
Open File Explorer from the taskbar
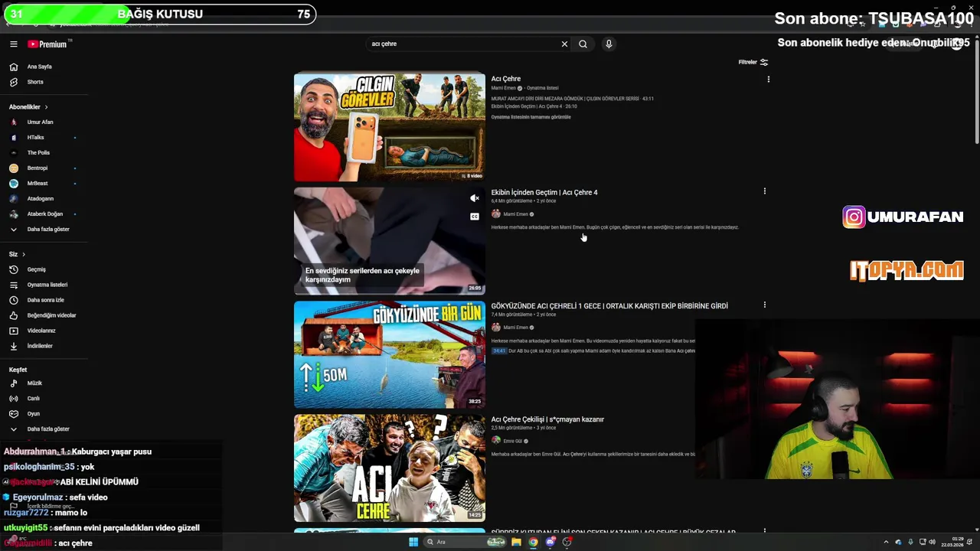[x=516, y=542]
